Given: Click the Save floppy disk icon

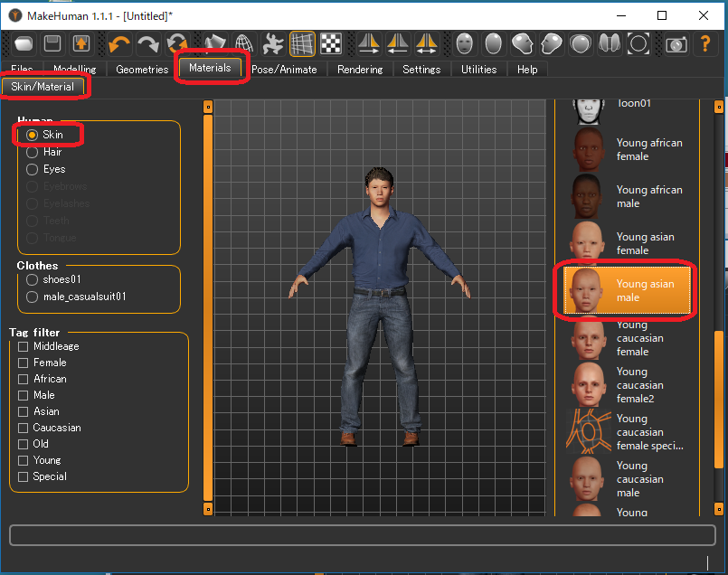Looking at the screenshot, I should click(52, 43).
